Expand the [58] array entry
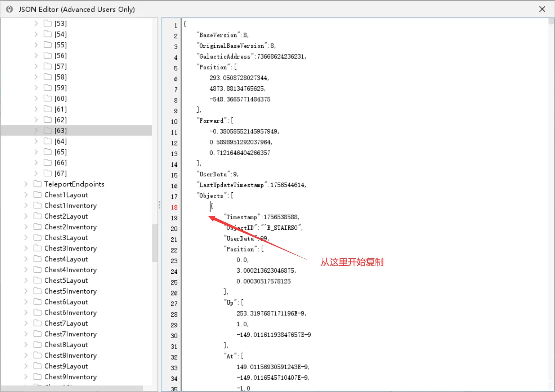 tap(36, 77)
